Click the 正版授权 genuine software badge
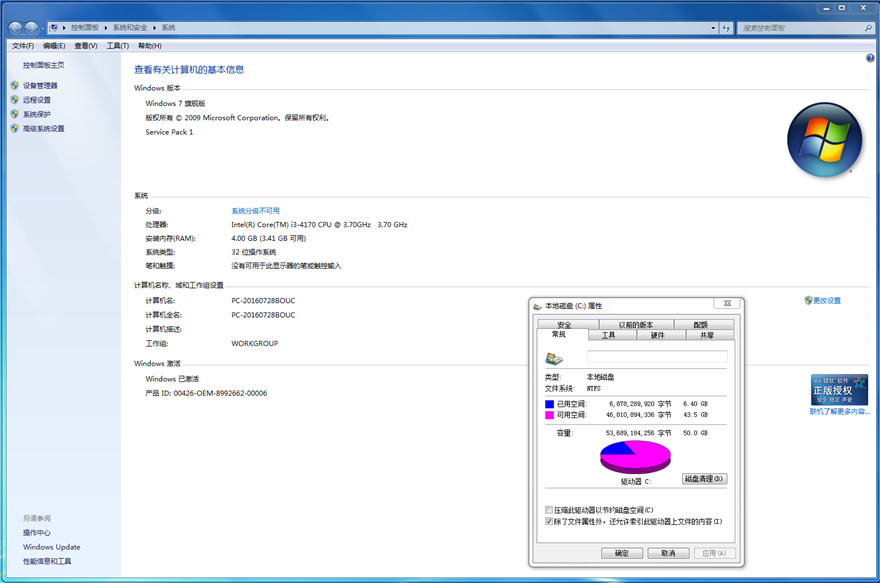Viewport: 880px width, 583px height. (839, 389)
